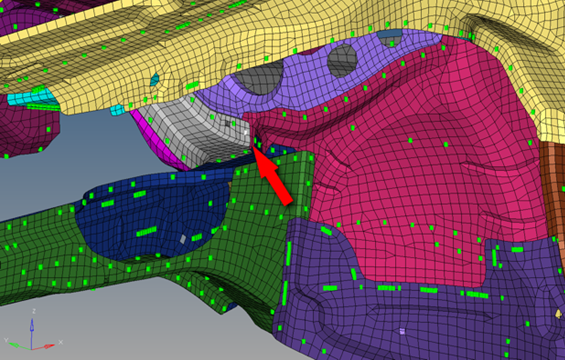Click the middle circular hole in lavender plate
This screenshot has width=565, height=360.
click(x=342, y=61)
